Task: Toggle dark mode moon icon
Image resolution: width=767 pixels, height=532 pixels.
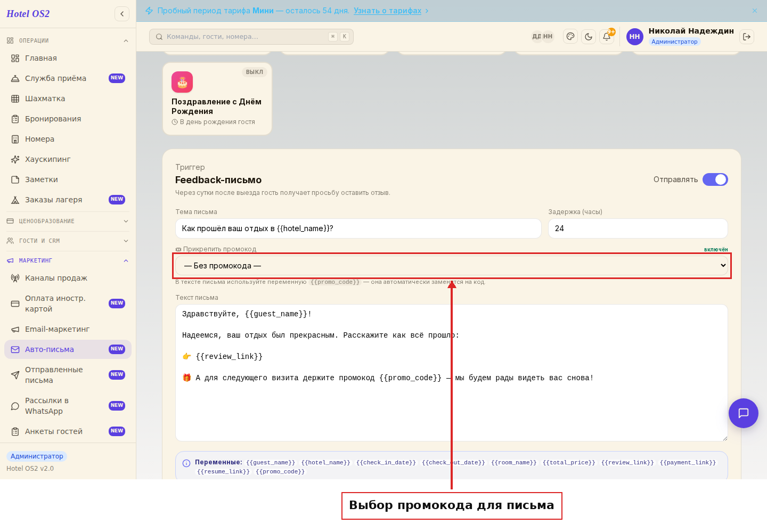Action: pyautogui.click(x=589, y=37)
